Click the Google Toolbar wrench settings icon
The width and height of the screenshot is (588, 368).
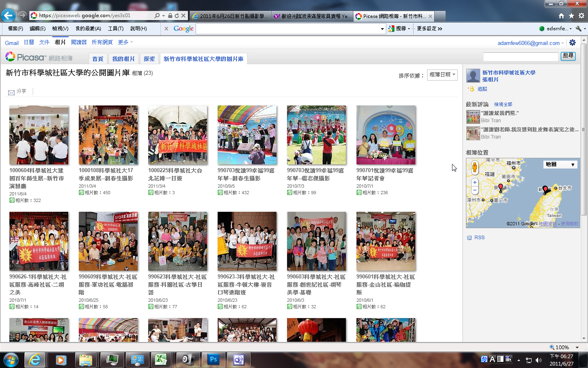pyautogui.click(x=578, y=29)
